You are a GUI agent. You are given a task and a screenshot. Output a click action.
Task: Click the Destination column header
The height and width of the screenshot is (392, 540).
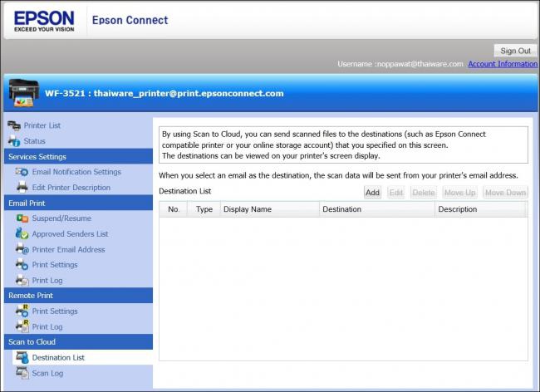coord(377,209)
